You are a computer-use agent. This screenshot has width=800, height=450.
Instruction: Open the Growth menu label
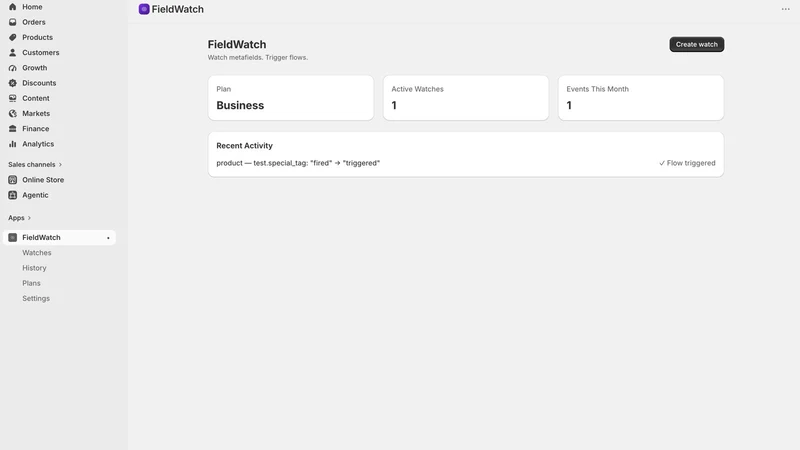point(35,68)
